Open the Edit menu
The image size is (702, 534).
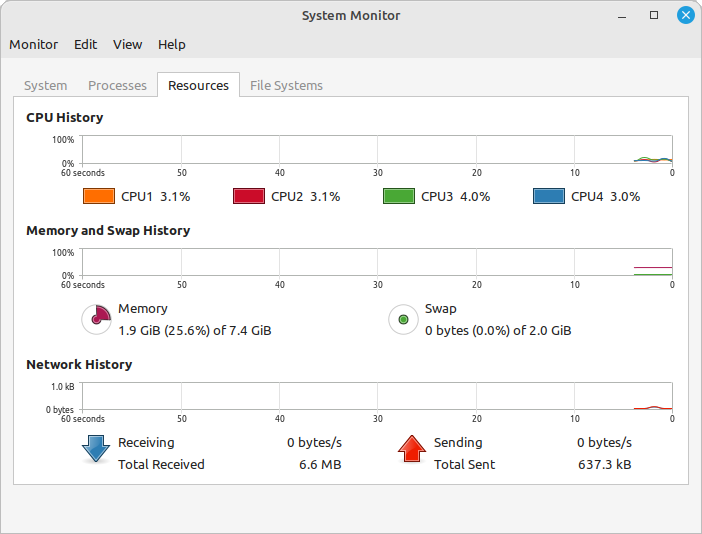[85, 44]
